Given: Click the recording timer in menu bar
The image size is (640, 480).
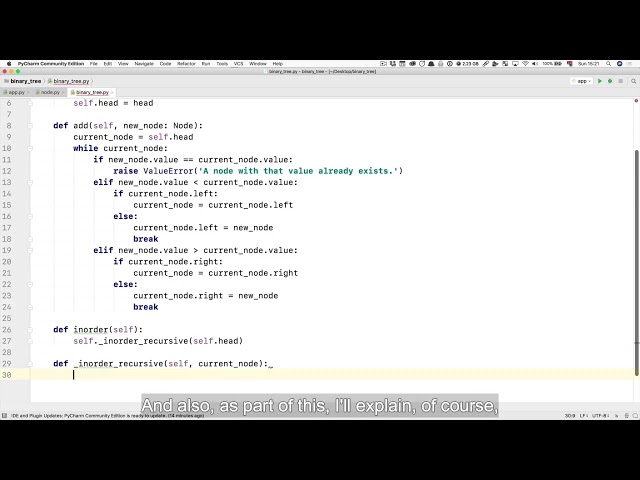Looking at the screenshot, I should (467, 64).
